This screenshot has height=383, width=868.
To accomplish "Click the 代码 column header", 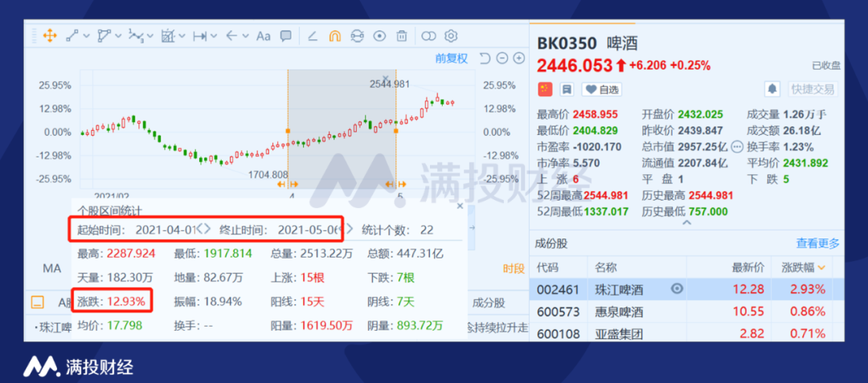I will [x=547, y=267].
